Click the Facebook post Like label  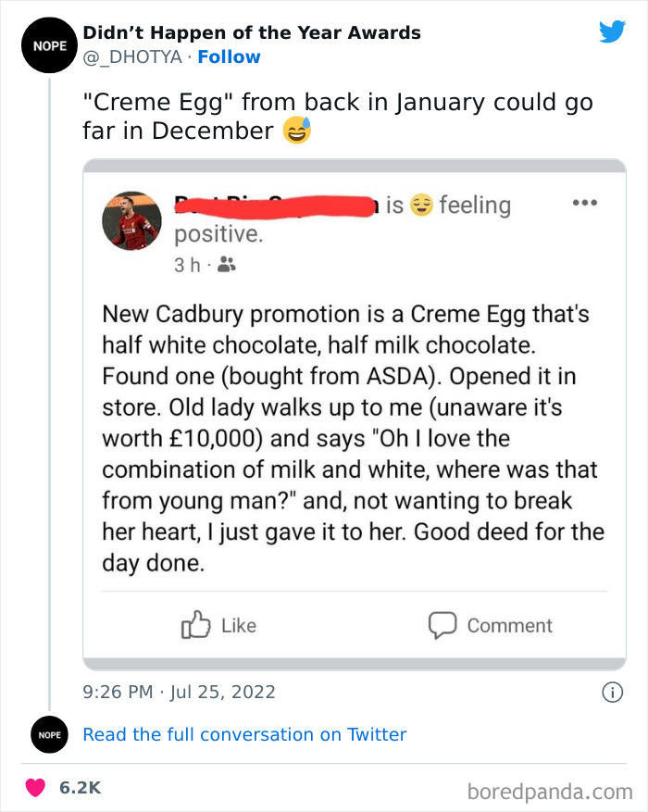[x=239, y=626]
